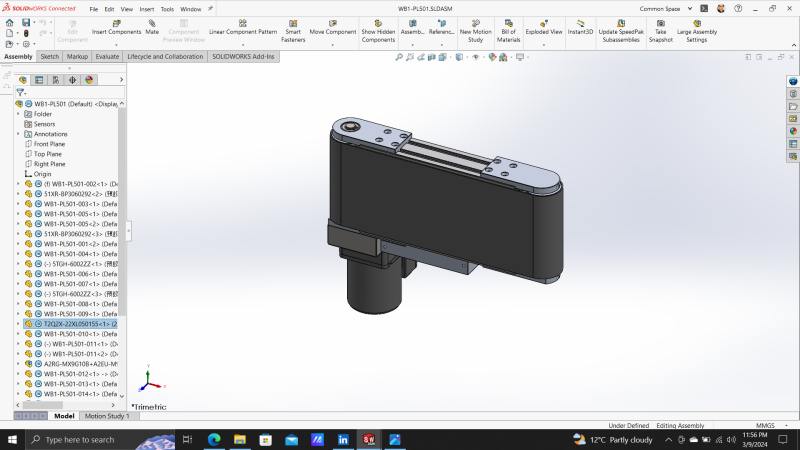Image resolution: width=800 pixels, height=450 pixels.
Task: Select Top Plane in feature tree
Action: (49, 154)
